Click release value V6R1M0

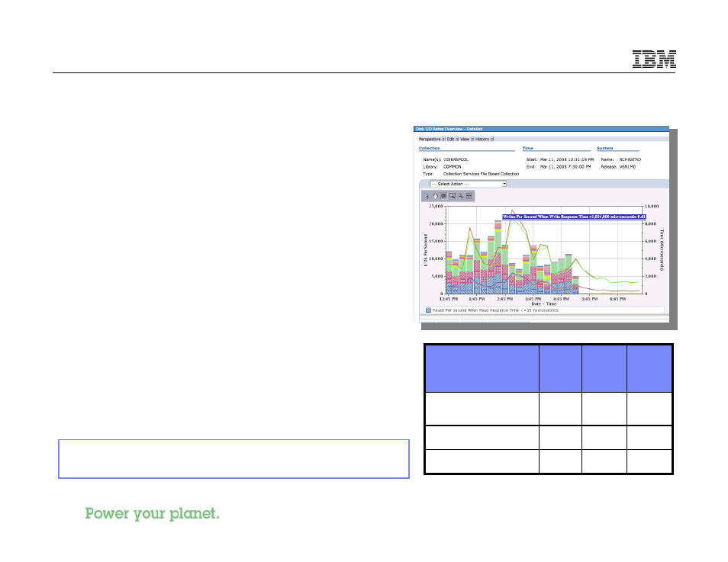click(628, 166)
